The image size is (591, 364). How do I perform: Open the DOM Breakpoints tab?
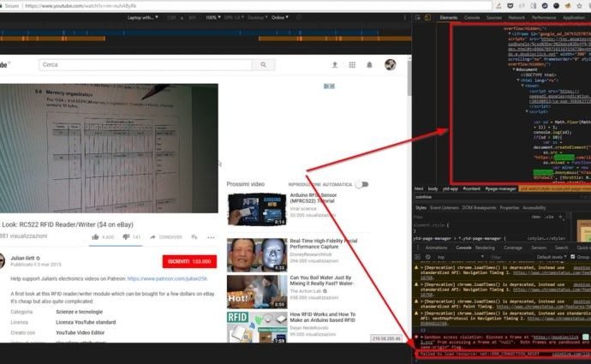(479, 207)
